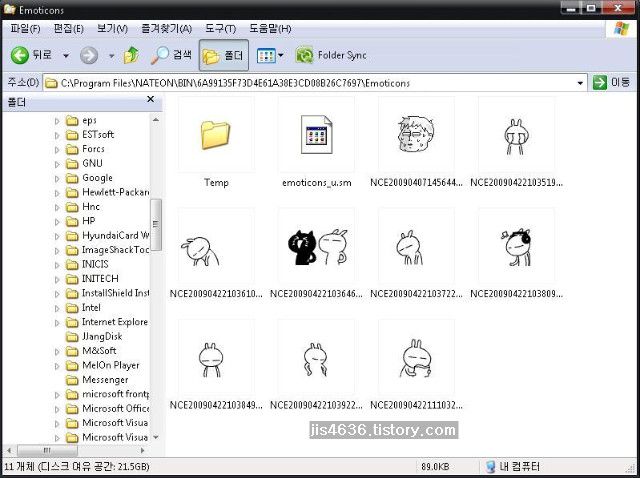Open the 즐겨찾기(A) menu
The image size is (640, 478).
coord(167,29)
